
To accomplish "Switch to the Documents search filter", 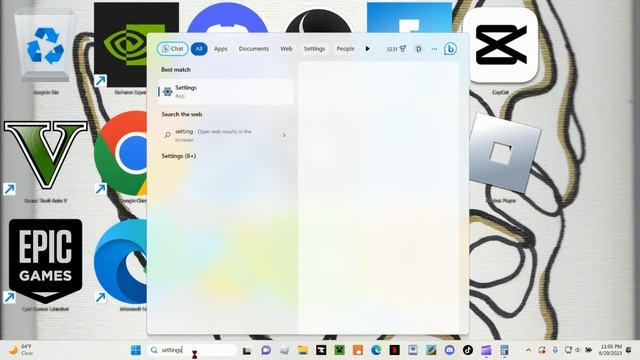I will click(253, 49).
